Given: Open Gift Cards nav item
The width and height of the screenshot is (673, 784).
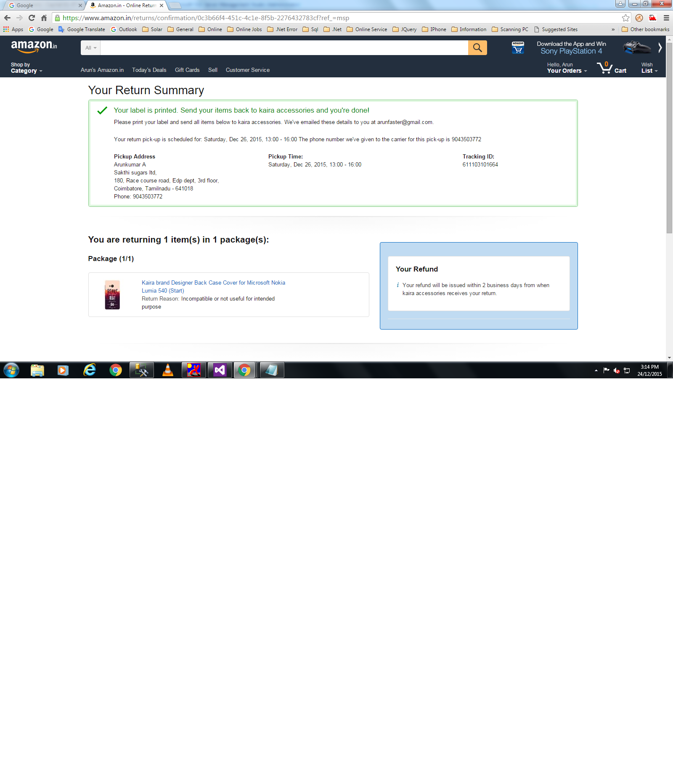Looking at the screenshot, I should coord(187,70).
